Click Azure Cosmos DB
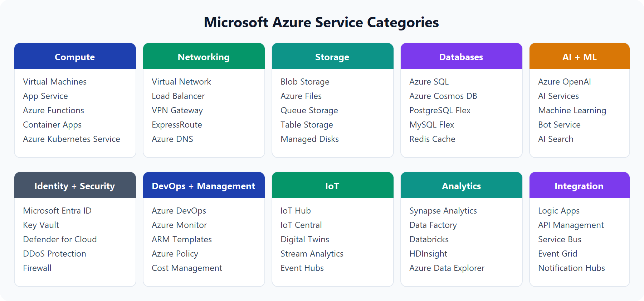This screenshot has height=301, width=644. [x=443, y=96]
